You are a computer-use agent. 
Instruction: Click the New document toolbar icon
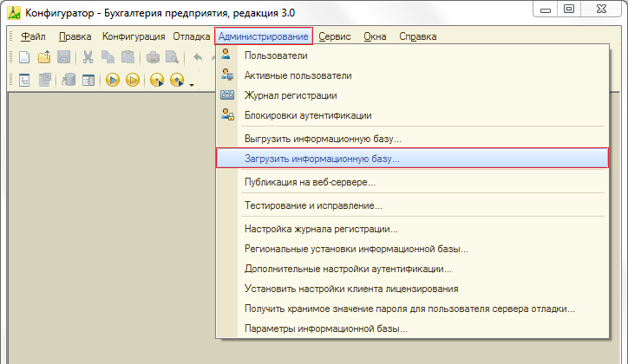coord(24,57)
